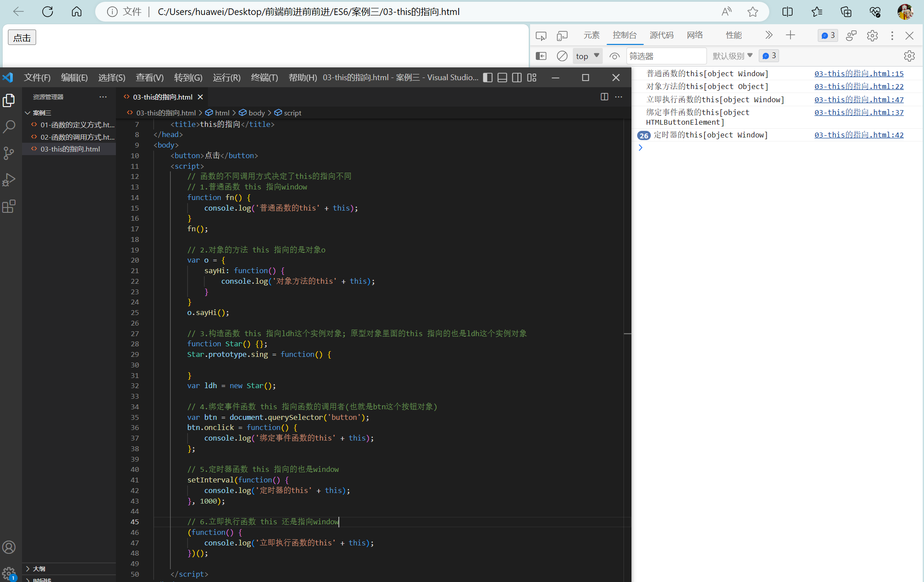Select the 03-this的指向.html editor tab
Screen dimensions: 924x582
tap(163, 97)
